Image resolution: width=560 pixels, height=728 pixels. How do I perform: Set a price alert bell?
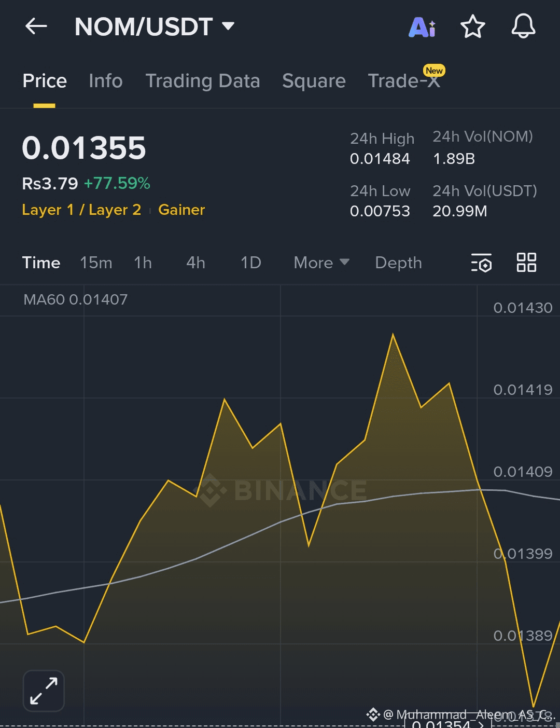click(523, 26)
